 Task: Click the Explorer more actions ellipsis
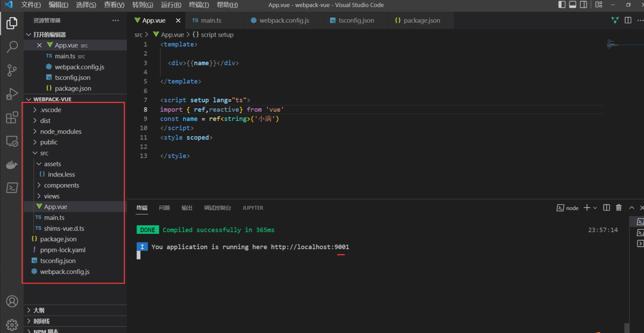pos(116,21)
